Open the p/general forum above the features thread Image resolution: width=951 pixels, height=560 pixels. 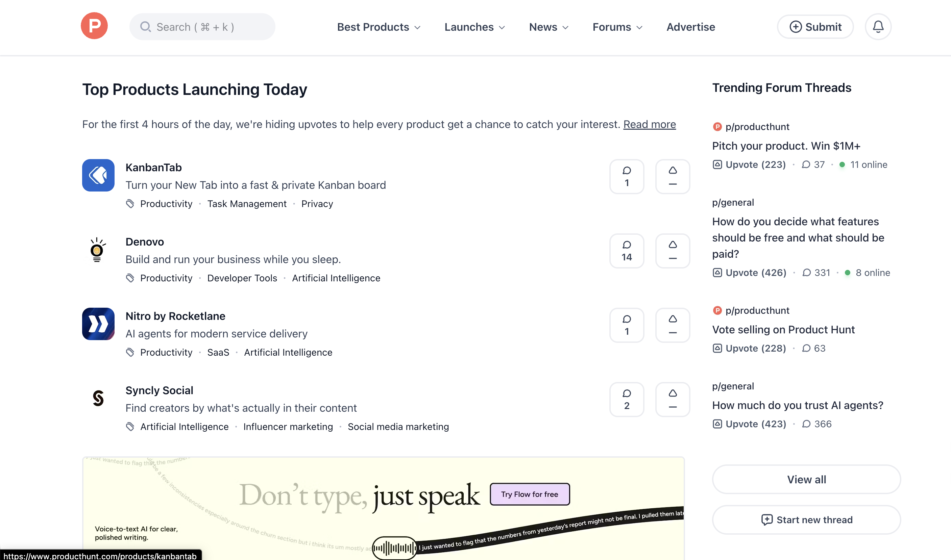point(733,203)
